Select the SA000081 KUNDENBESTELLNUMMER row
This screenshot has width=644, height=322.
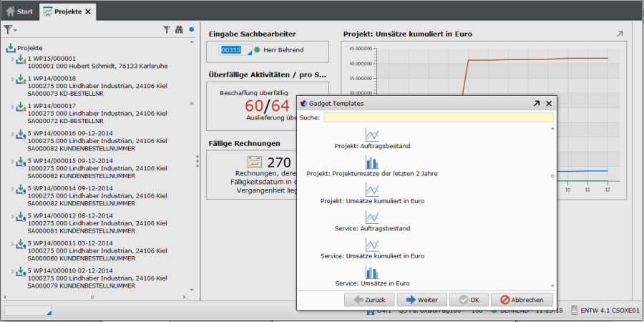click(x=82, y=231)
